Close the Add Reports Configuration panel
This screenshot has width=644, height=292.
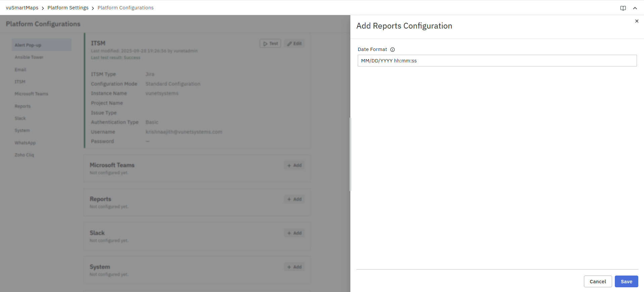[637, 21]
